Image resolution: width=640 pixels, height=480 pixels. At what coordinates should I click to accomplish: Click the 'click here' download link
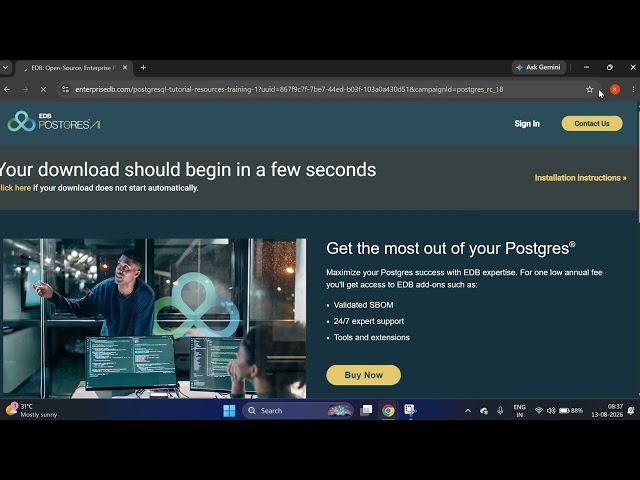pos(16,188)
